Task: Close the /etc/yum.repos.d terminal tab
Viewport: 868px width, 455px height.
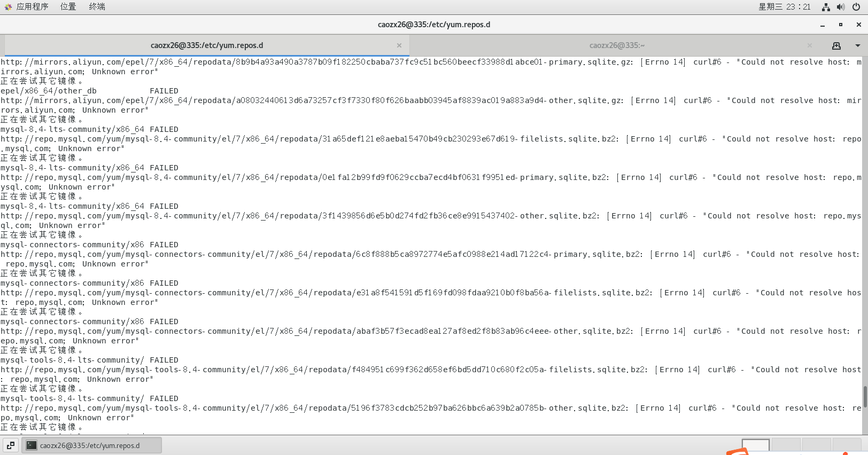Action: point(399,45)
